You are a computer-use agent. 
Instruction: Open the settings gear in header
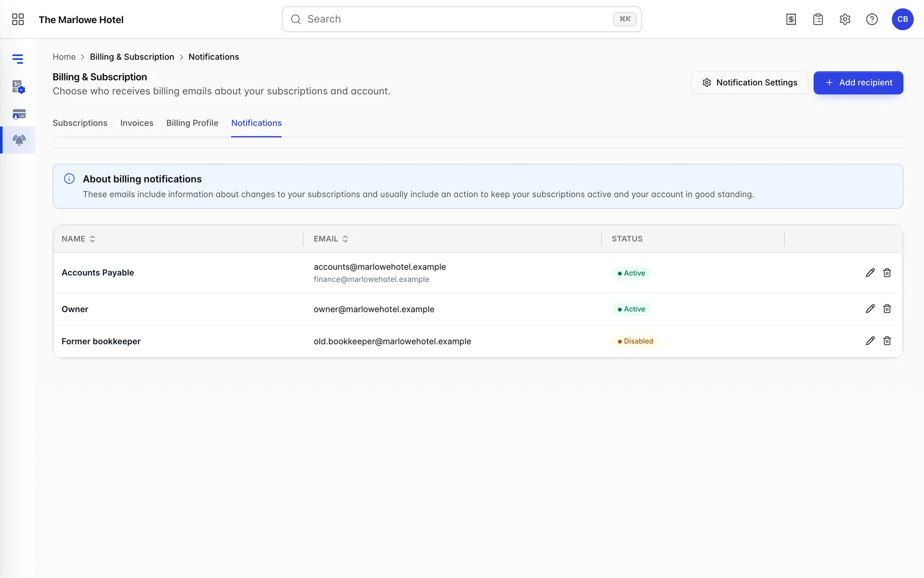point(845,19)
